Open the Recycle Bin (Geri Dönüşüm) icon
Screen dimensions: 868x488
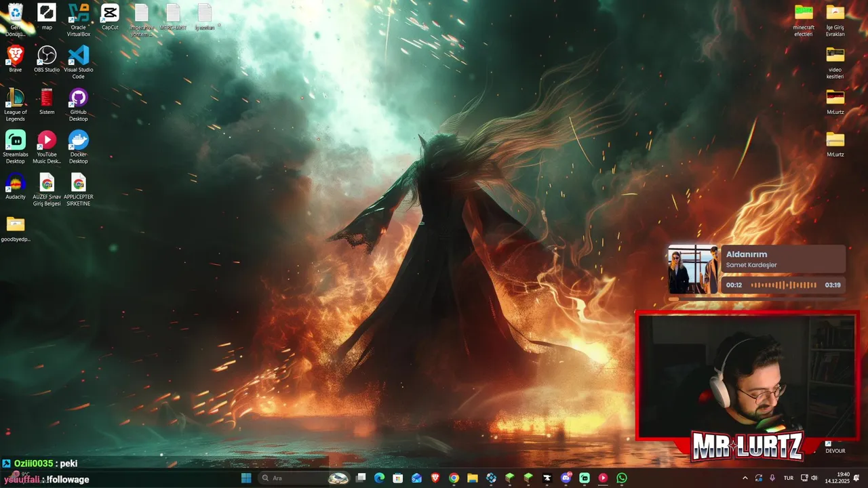click(15, 20)
